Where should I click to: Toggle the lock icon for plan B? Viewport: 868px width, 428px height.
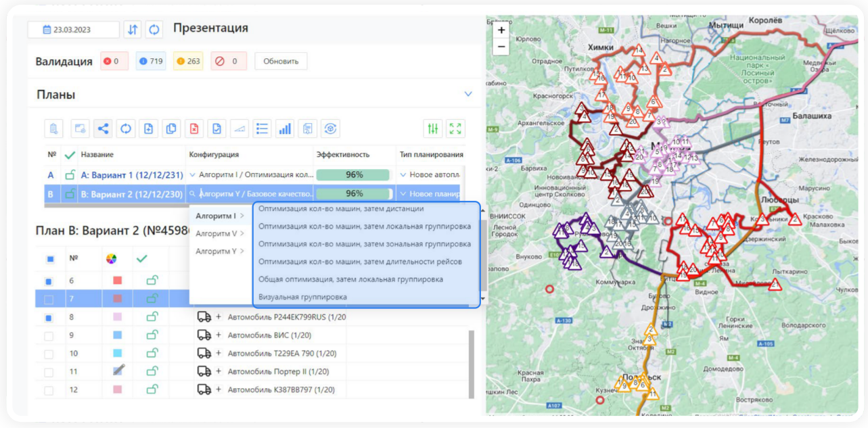tap(70, 193)
